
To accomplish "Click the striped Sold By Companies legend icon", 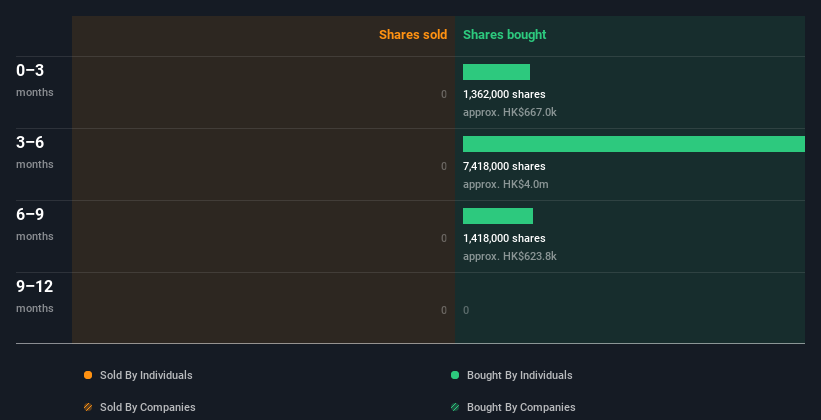I will click(88, 407).
